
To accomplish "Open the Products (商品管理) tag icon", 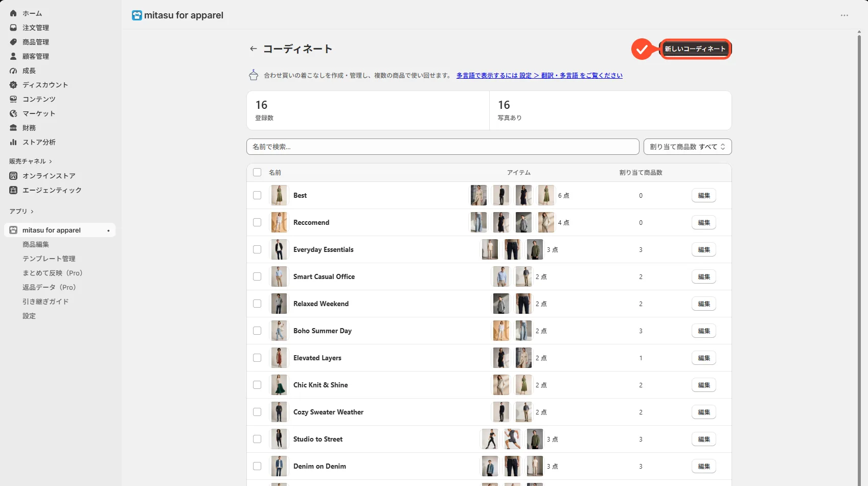I will 13,42.
